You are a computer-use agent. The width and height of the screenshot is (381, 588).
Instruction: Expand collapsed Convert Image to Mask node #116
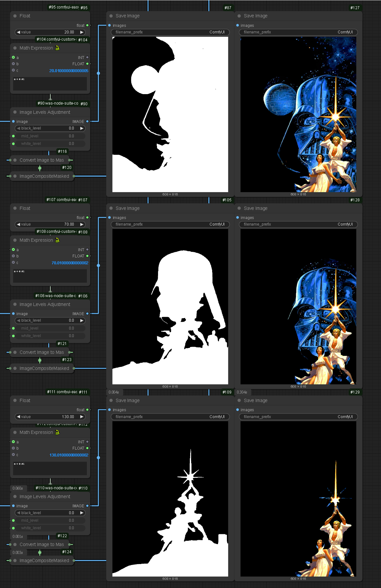15,160
